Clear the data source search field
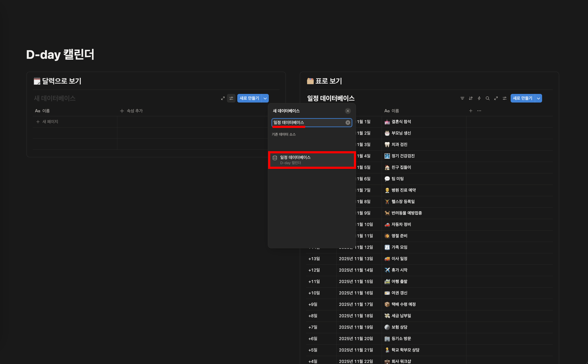This screenshot has height=364, width=588. 348,122
